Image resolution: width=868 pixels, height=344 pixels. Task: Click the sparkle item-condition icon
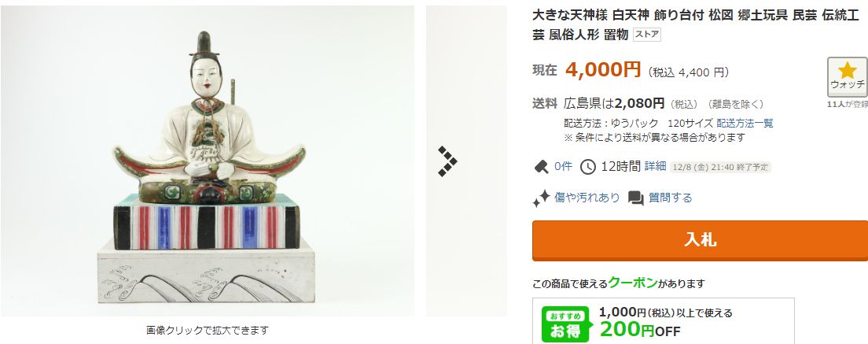[x=541, y=198]
